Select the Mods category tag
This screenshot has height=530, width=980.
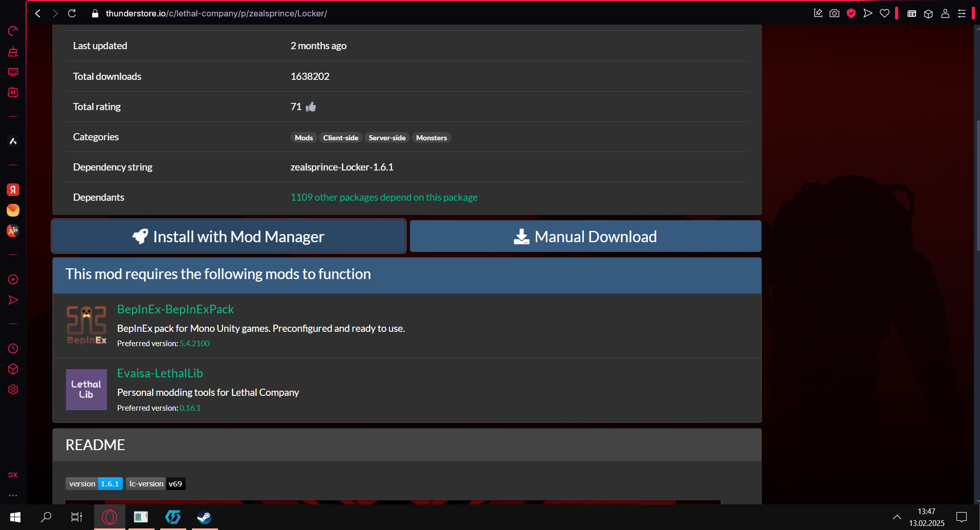click(x=304, y=138)
